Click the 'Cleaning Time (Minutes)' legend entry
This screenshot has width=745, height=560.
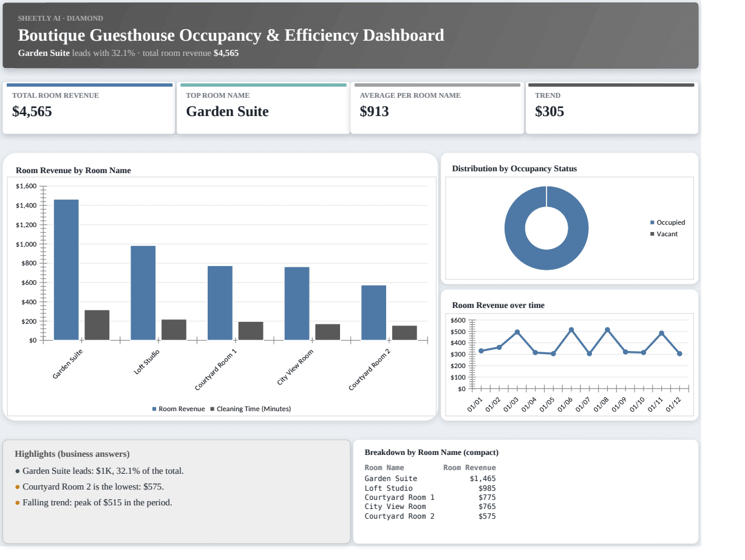(x=250, y=409)
